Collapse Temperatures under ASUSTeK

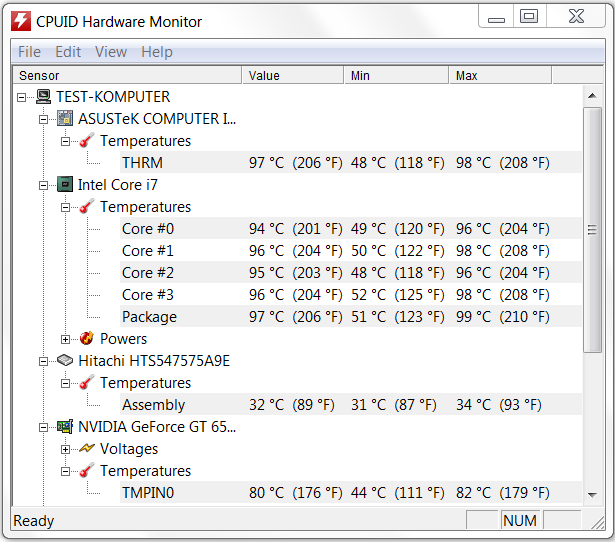[66, 141]
